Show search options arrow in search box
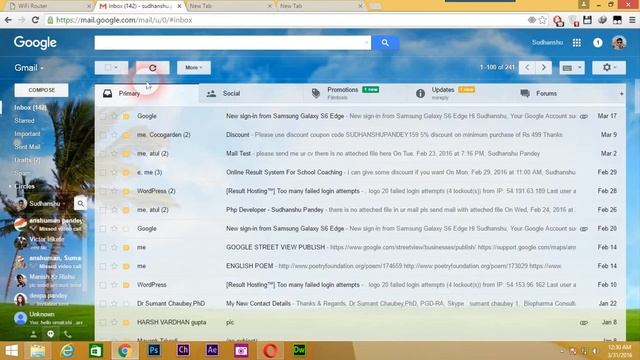640x360 pixels. coord(366,42)
